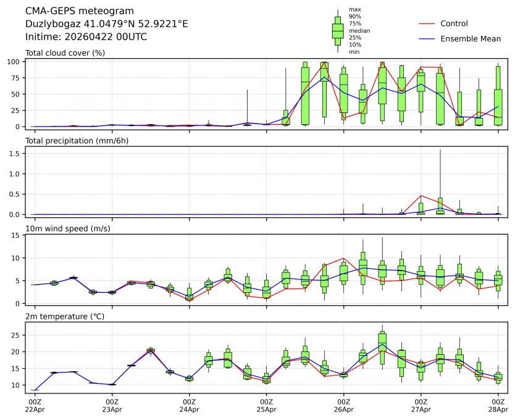515x420 pixels.
Task: Select the Total cloud cover (%) panel title
Action: pos(65,53)
